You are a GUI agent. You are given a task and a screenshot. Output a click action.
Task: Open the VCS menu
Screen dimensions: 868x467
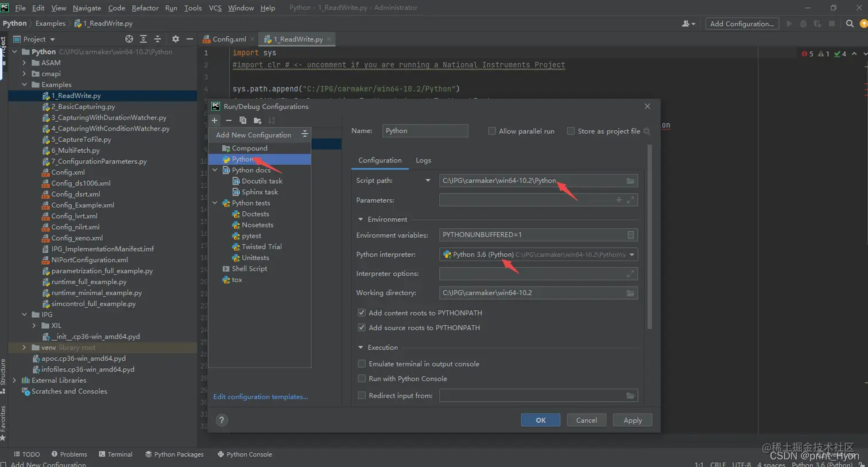[215, 8]
